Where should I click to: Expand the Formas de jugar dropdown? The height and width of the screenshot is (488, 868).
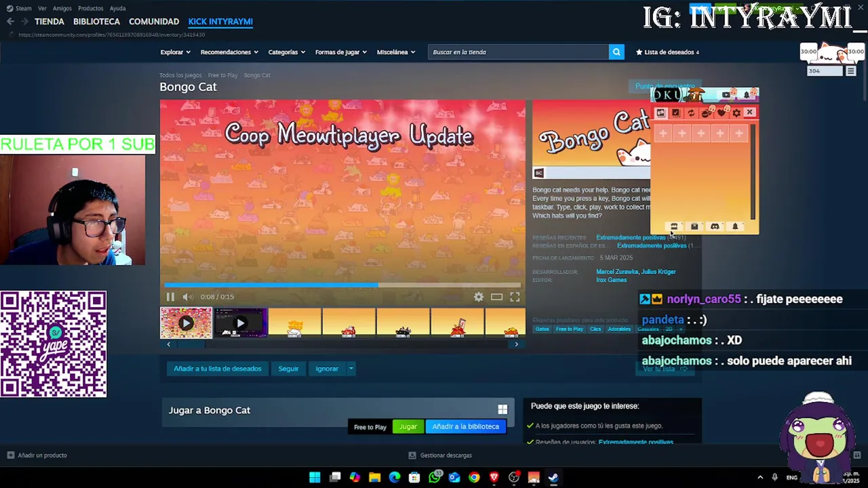pos(341,52)
